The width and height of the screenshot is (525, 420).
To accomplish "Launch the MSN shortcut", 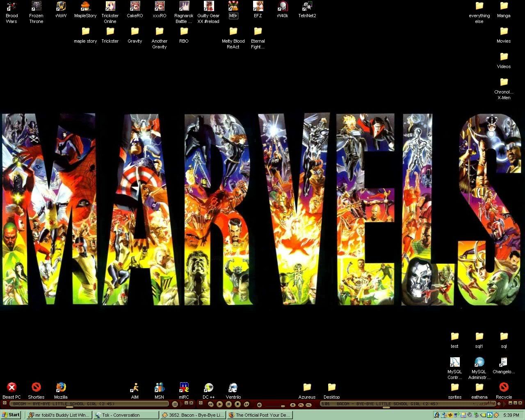I will pos(159,391).
